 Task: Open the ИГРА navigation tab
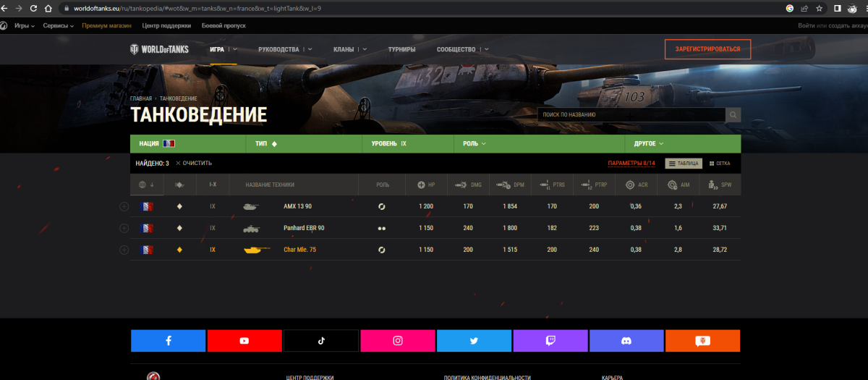coord(217,49)
